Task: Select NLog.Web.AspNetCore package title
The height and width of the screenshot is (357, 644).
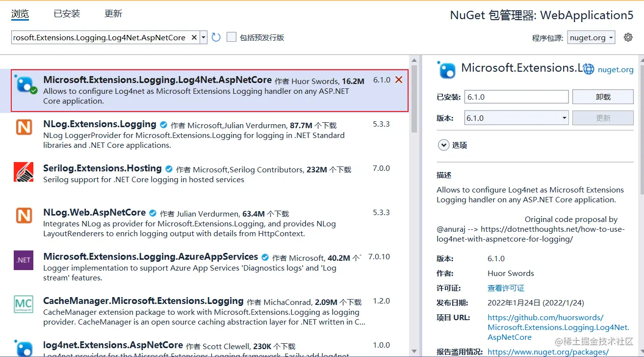Action: tap(94, 213)
